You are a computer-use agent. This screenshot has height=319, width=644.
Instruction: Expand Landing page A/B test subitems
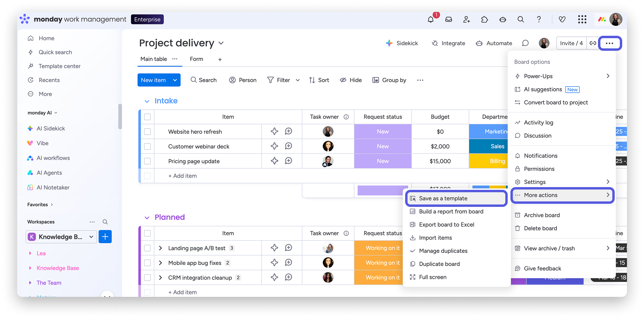(x=160, y=248)
